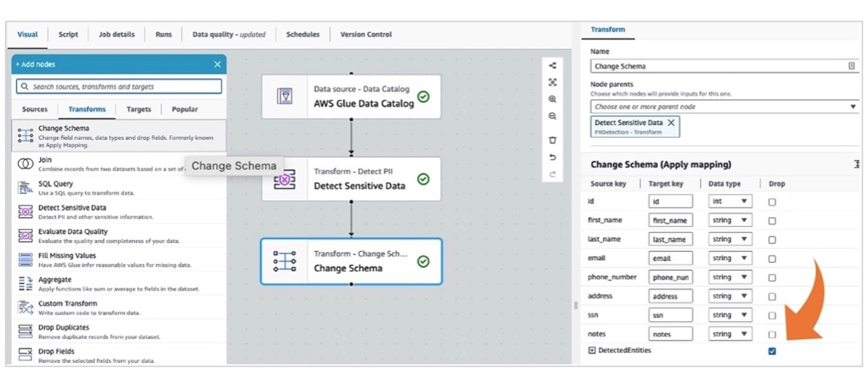Check the Drop box for id

pyautogui.click(x=772, y=202)
